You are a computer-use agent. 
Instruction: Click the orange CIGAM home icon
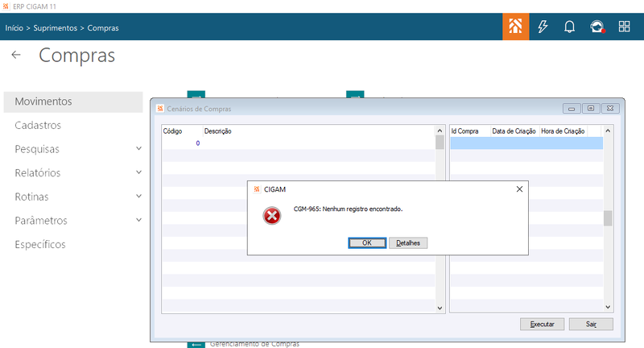pos(515,27)
